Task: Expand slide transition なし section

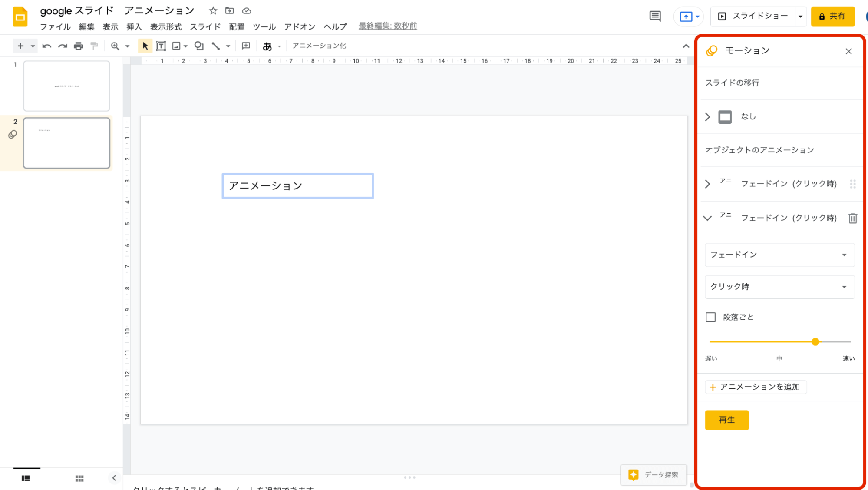Action: [x=707, y=117]
